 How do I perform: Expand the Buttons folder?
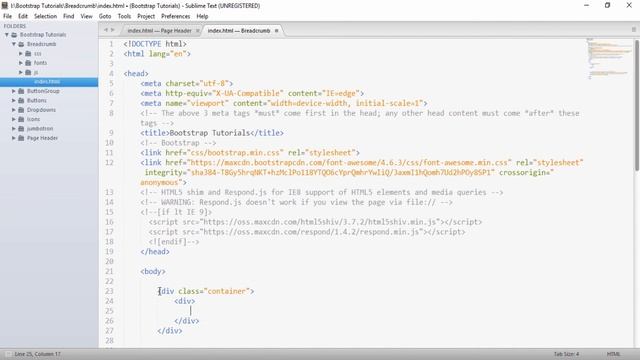[x=13, y=100]
